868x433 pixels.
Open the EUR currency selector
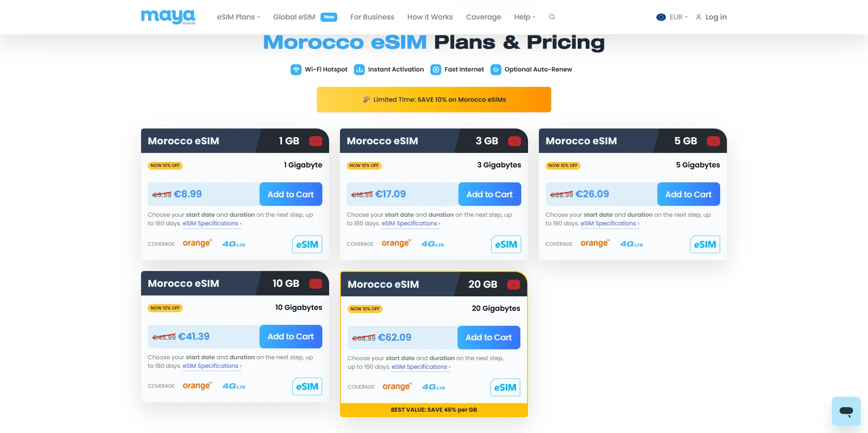click(672, 17)
